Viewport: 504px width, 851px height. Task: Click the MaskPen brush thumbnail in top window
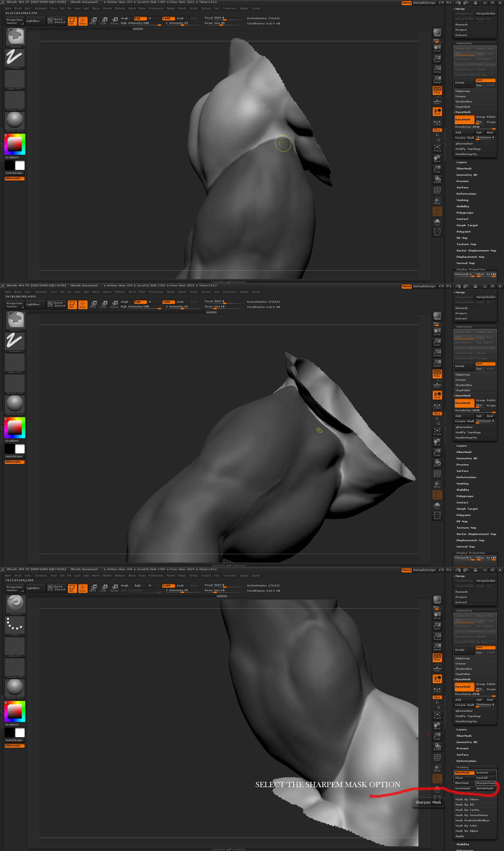15,37
